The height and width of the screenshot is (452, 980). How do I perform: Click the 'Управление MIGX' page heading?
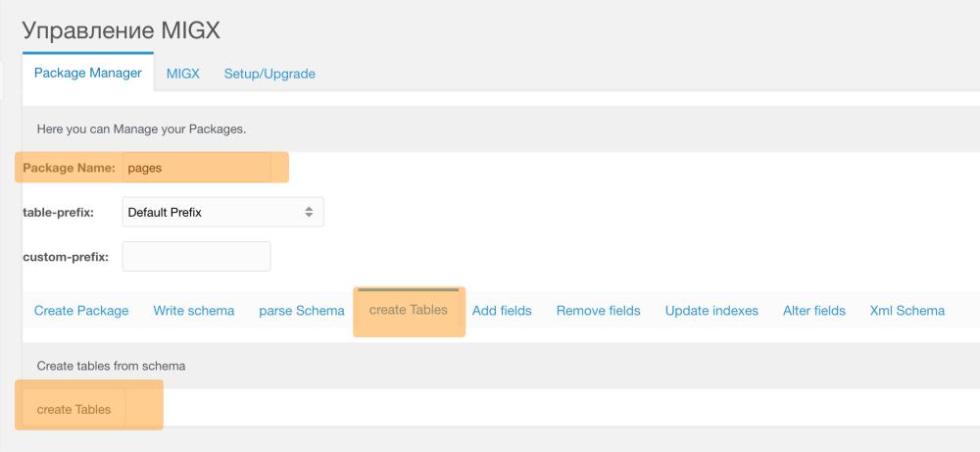coord(122,30)
